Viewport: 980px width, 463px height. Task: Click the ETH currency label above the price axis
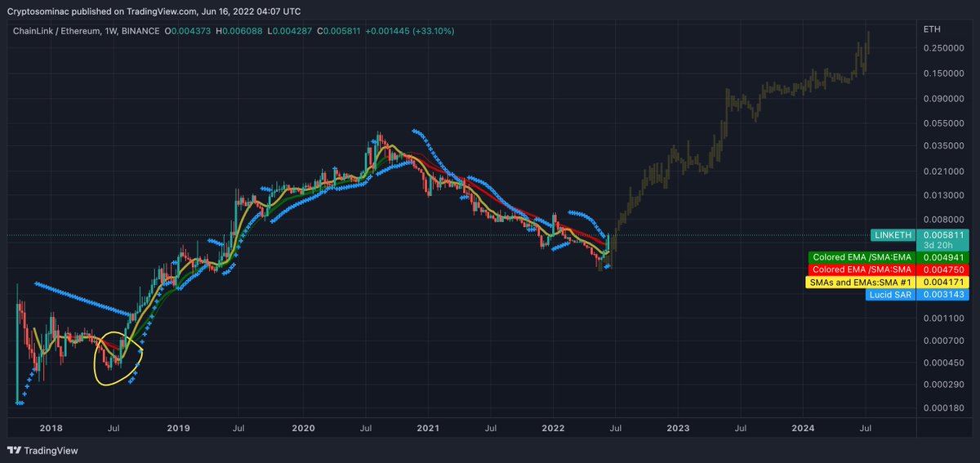(x=930, y=29)
